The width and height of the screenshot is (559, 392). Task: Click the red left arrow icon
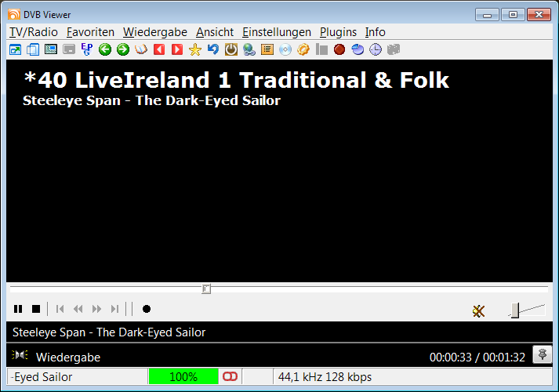coord(159,49)
